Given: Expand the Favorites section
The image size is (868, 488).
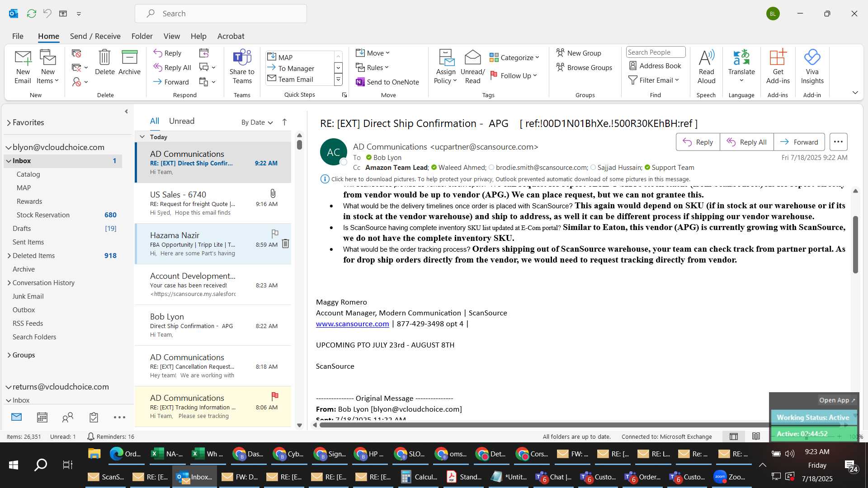Looking at the screenshot, I should (9, 122).
